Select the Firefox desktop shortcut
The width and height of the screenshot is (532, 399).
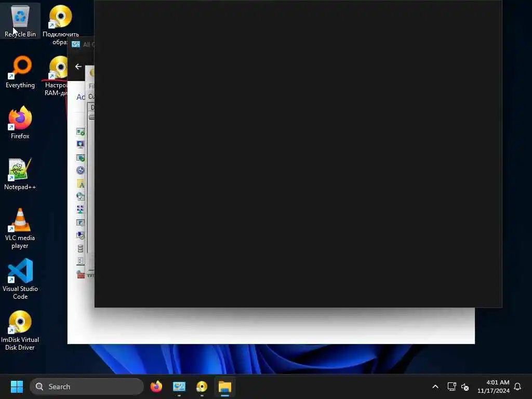20,122
